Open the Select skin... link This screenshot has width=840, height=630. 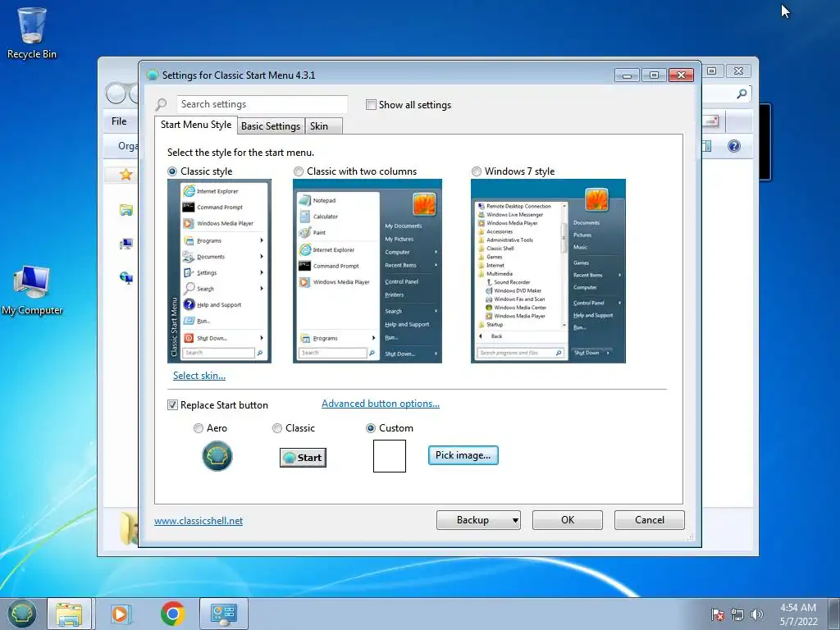tap(199, 376)
